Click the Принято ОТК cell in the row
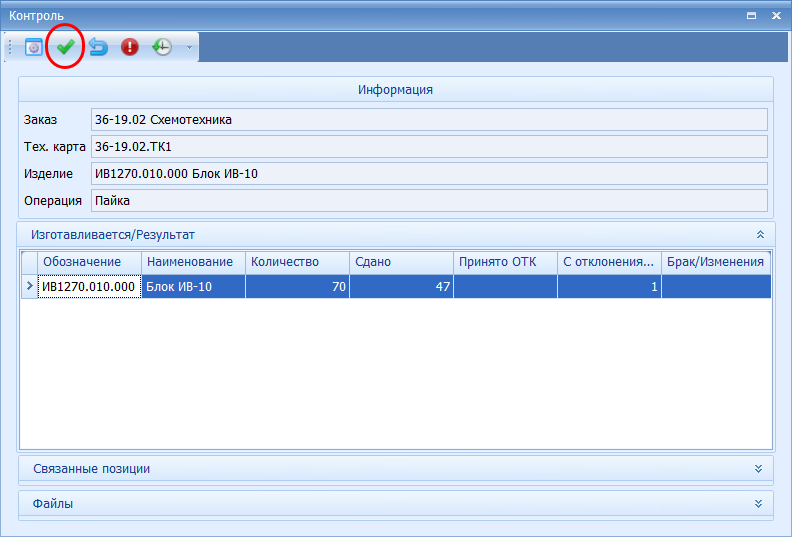The height and width of the screenshot is (537, 792). point(505,287)
